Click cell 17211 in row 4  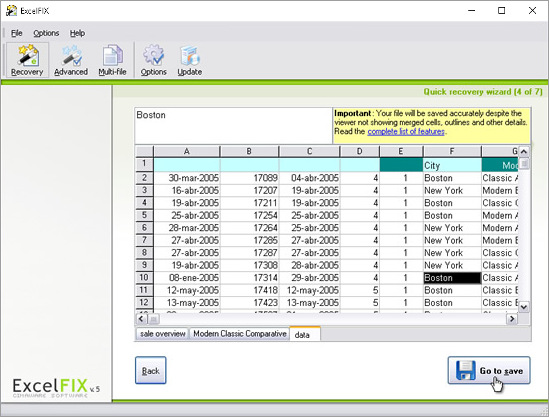[x=249, y=203]
